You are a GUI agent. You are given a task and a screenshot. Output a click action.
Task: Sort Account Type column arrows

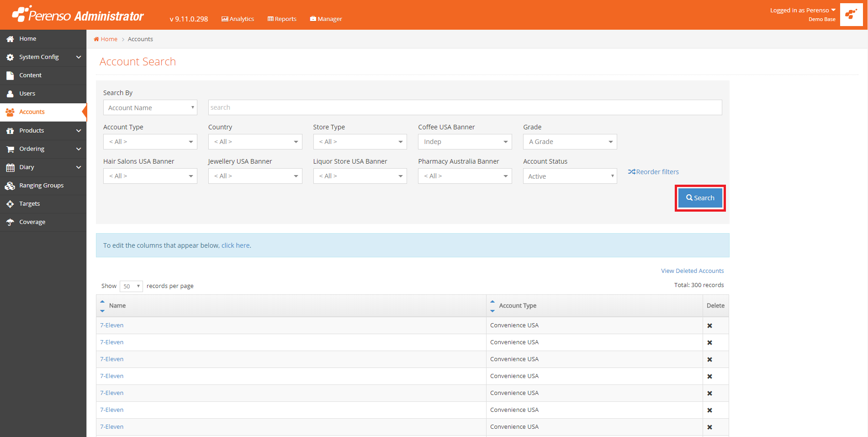tap(492, 306)
